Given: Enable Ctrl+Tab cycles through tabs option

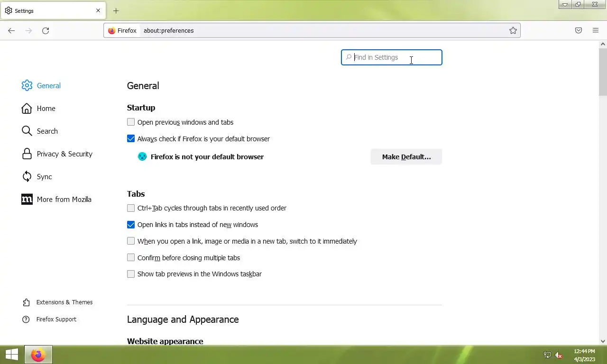Looking at the screenshot, I should pos(131,208).
